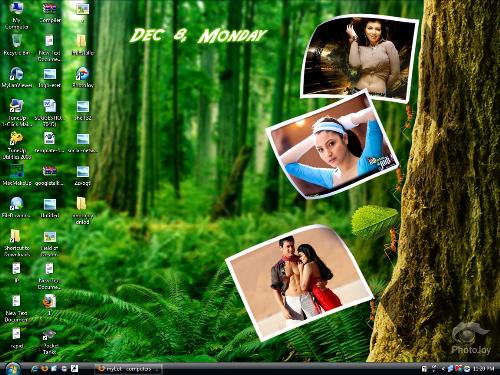Open the Compiler icon on the desktop

(49, 13)
